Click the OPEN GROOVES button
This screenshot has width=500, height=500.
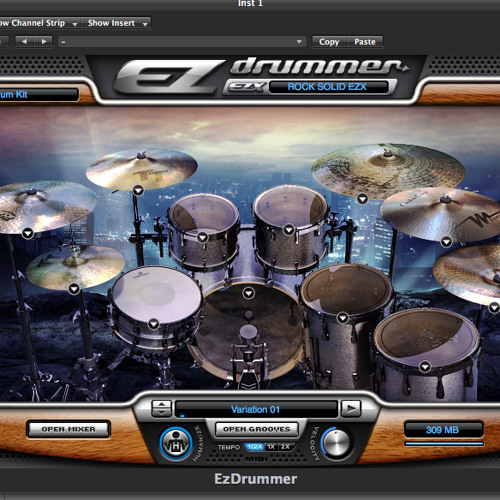(257, 429)
